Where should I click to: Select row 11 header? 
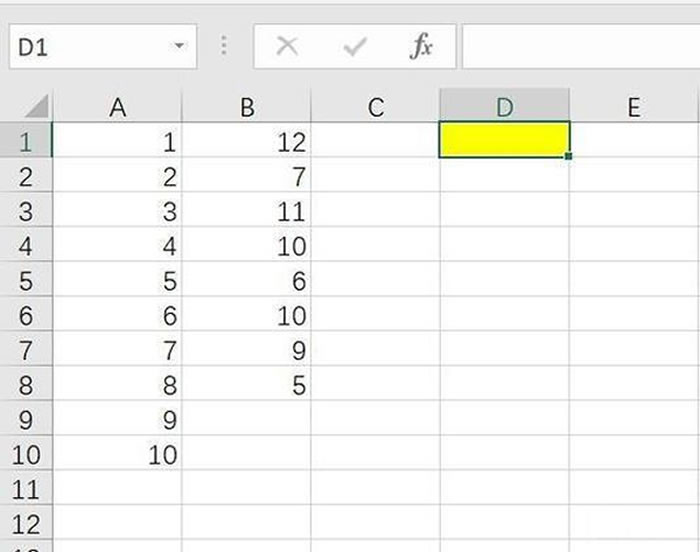pos(26,490)
